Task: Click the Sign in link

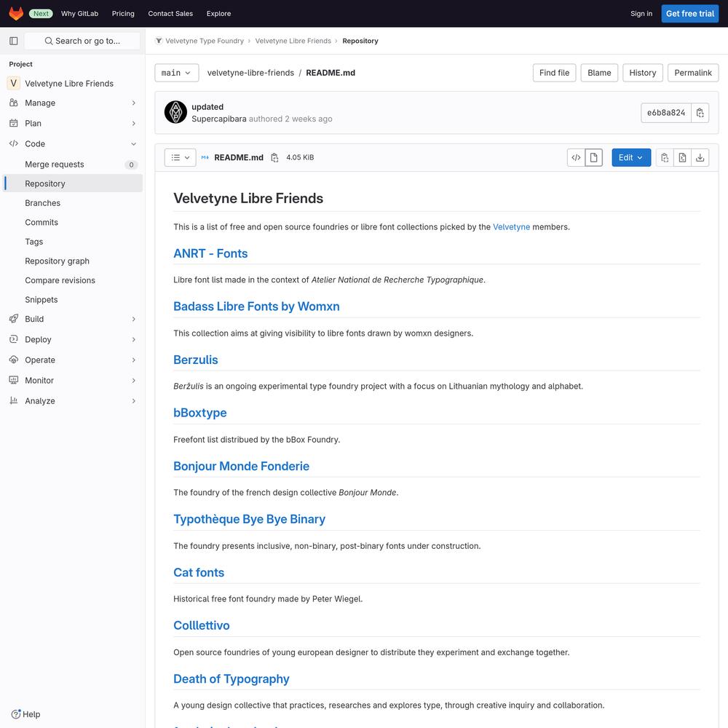Action: click(x=641, y=13)
